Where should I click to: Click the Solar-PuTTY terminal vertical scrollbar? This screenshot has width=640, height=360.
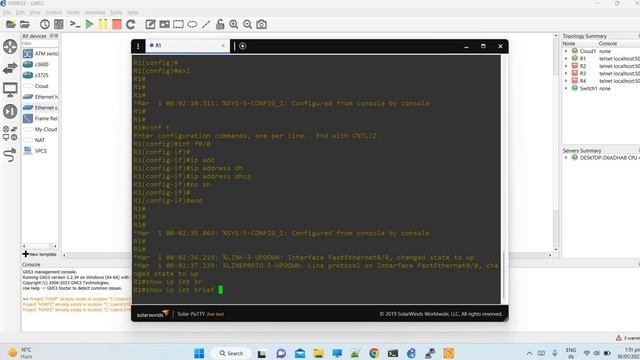tap(504, 275)
